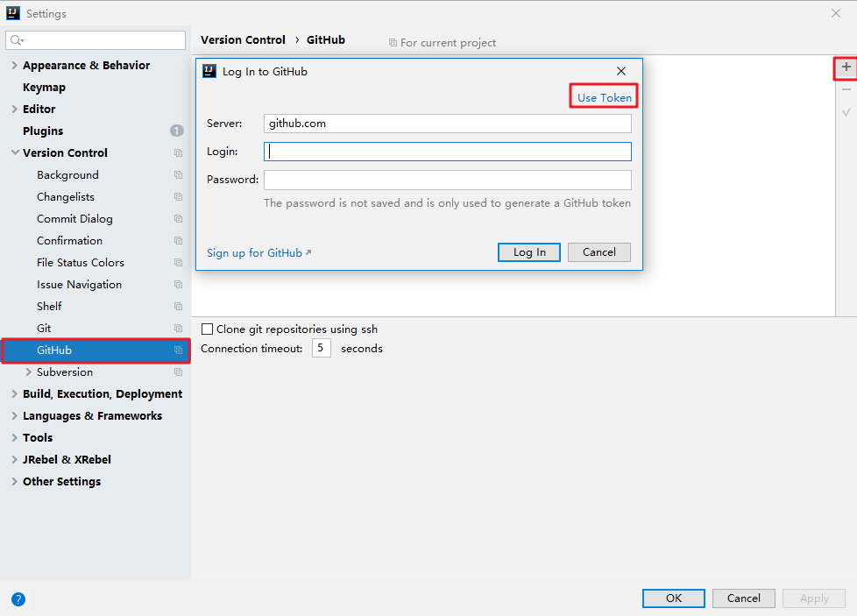Collapse the Version Control section
This screenshot has height=616, width=857.
15,153
